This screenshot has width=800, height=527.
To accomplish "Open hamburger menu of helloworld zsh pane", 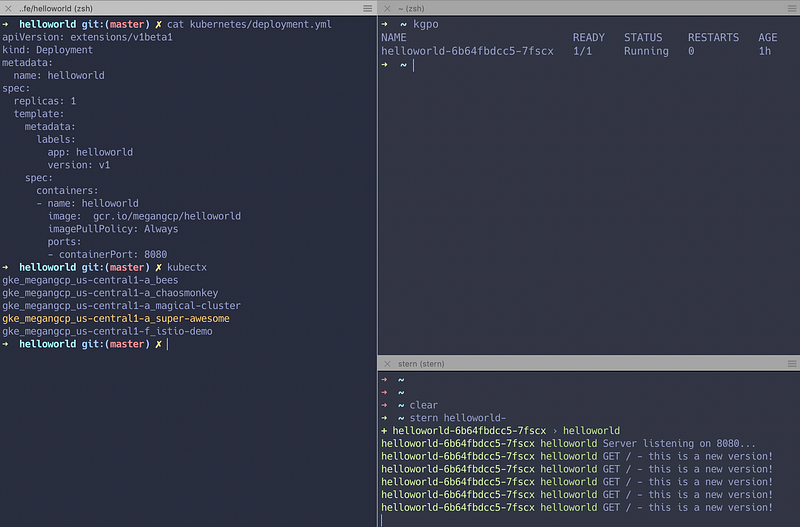I will (367, 8).
